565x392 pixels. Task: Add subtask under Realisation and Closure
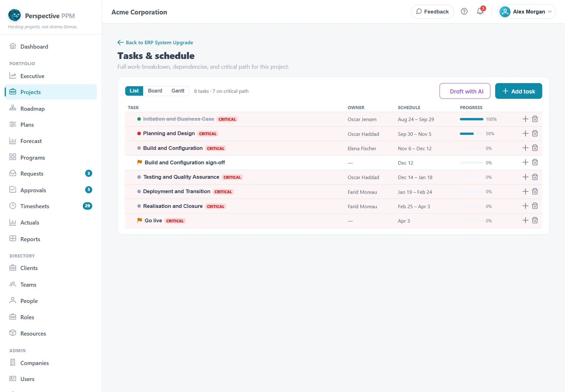click(x=525, y=206)
